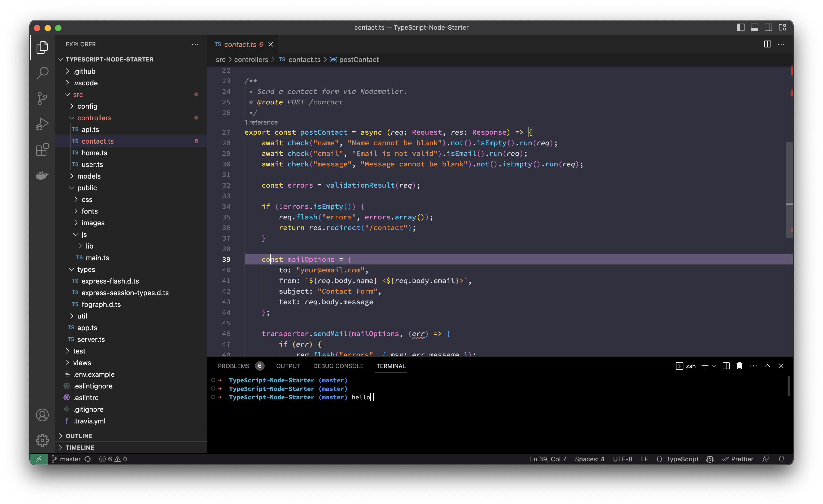Toggle bottom panel from title bar
The width and height of the screenshot is (823, 504).
(754, 27)
